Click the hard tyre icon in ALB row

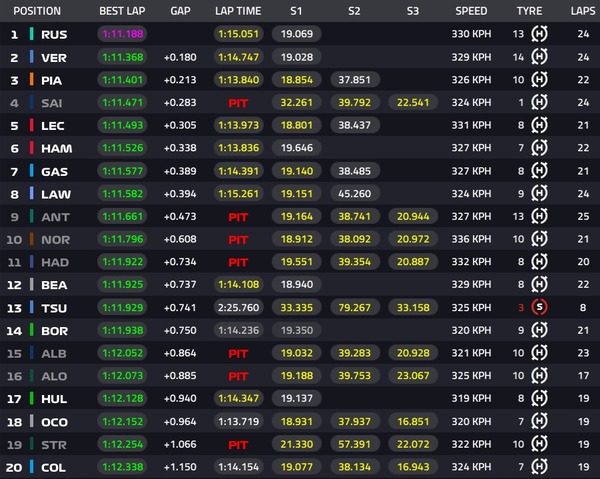coord(539,353)
